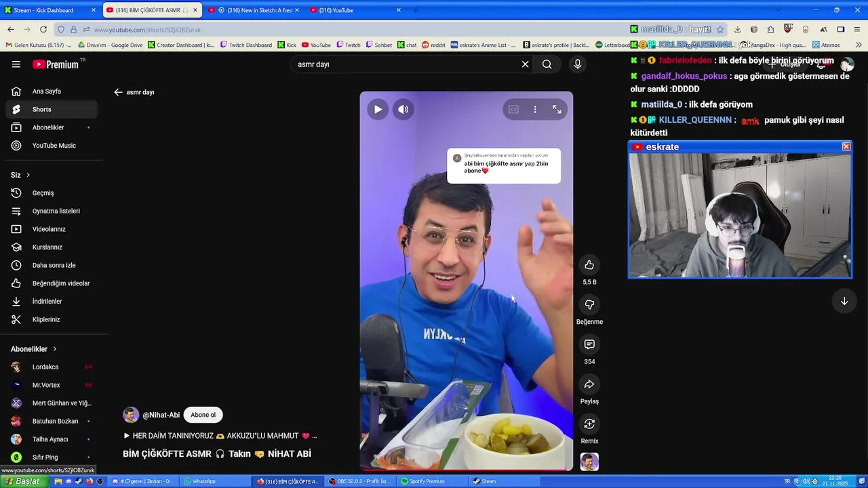Open Beğendiğim videolar list
868x488 pixels.
pyautogui.click(x=51, y=283)
